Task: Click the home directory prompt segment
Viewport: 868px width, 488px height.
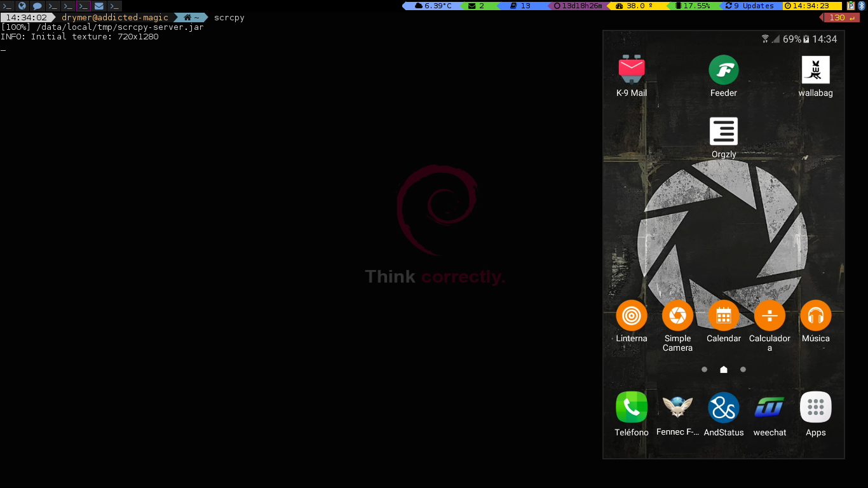Action: (191, 17)
